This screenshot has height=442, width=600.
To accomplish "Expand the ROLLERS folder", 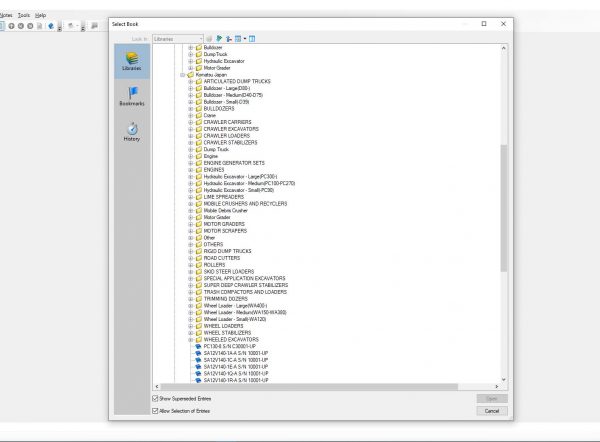I will point(191,265).
